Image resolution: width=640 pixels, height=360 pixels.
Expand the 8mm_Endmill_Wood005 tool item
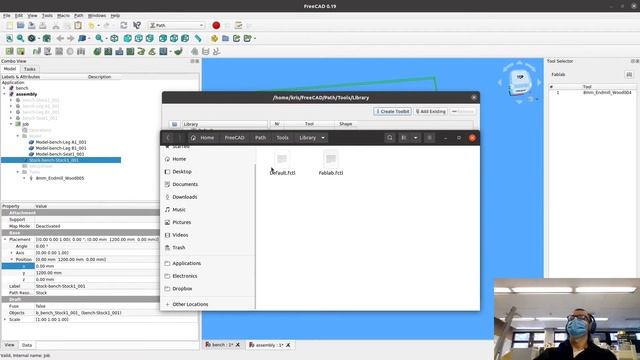coord(24,178)
